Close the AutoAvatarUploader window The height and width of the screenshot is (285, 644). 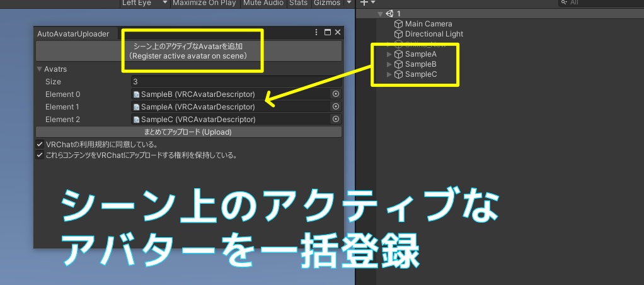[338, 32]
